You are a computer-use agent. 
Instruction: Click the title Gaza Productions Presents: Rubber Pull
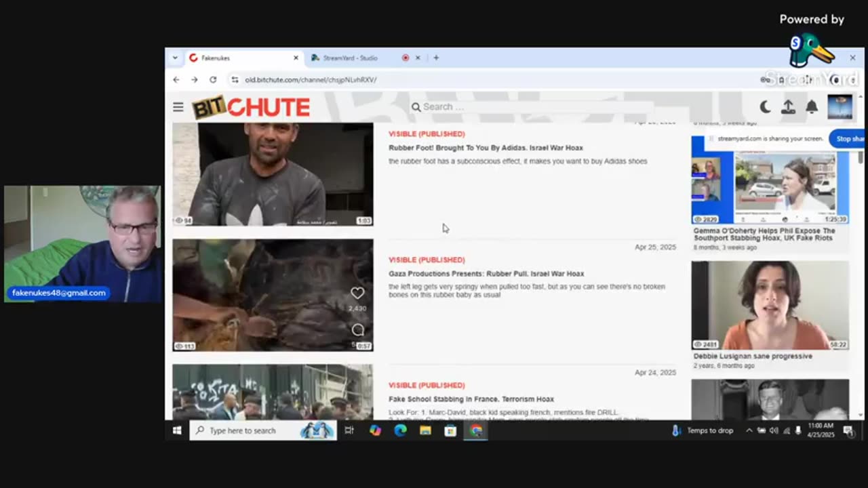(x=486, y=274)
